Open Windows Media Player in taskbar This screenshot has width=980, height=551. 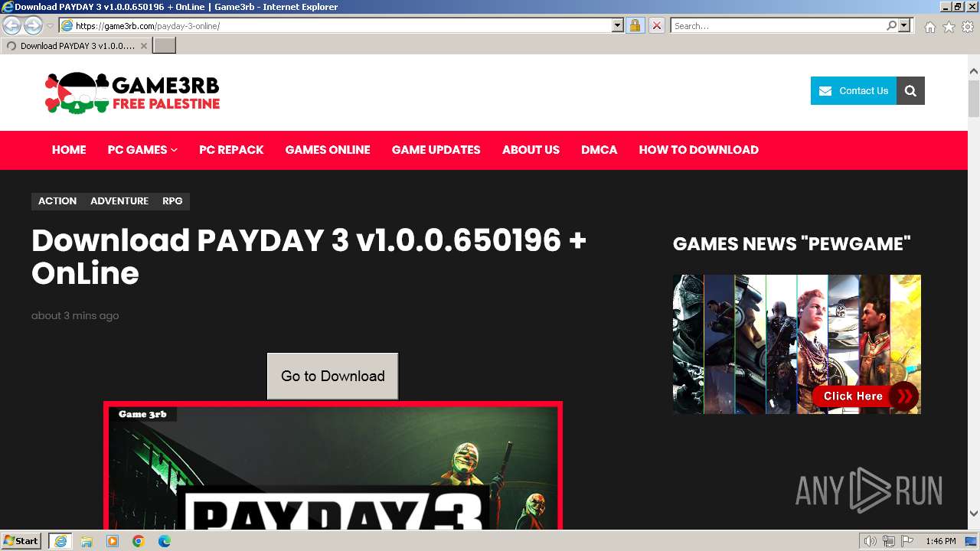click(113, 541)
